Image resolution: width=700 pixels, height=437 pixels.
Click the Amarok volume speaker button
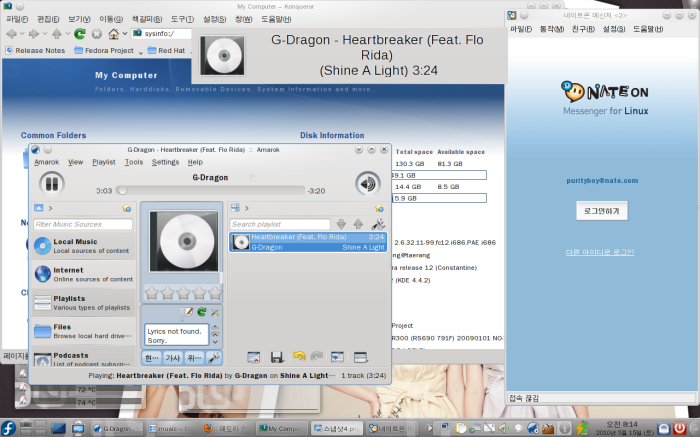click(368, 183)
